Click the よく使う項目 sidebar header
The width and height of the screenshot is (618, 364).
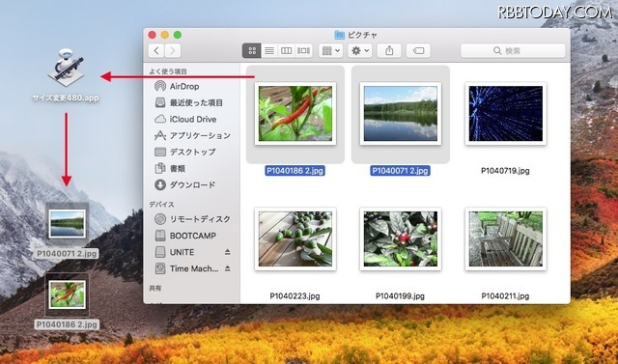[x=168, y=71]
